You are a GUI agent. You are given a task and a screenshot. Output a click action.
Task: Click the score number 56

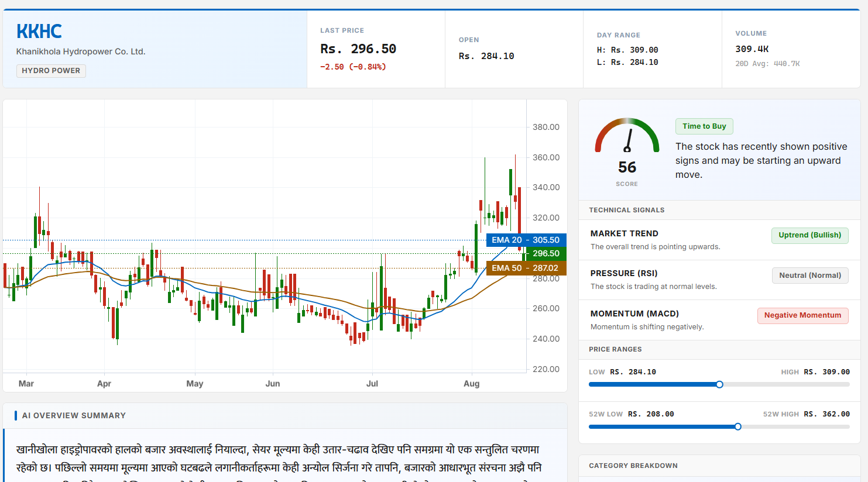tap(627, 167)
